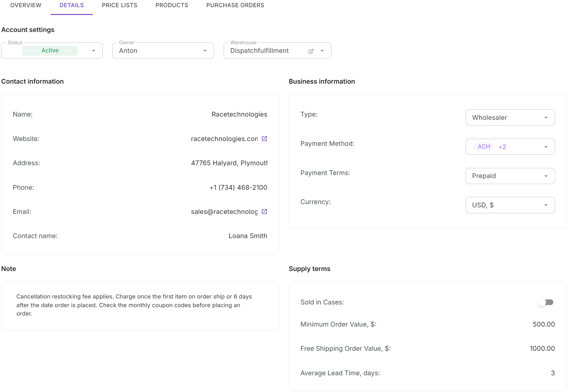Switch to the Overview tab
The image size is (568, 392).
(26, 5)
